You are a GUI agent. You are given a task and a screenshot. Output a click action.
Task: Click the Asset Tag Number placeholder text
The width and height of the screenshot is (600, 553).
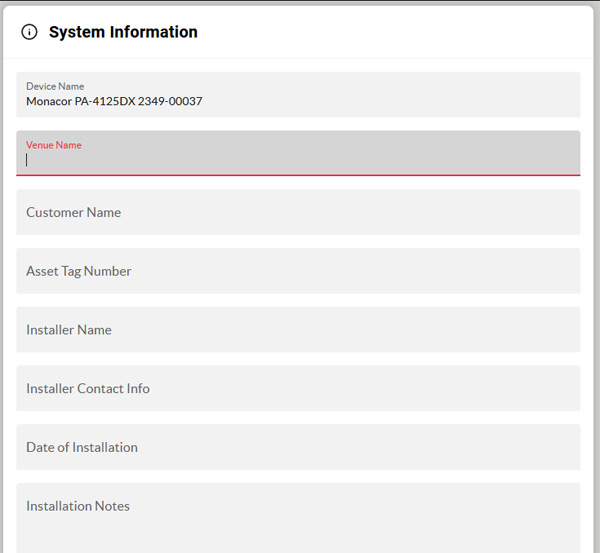click(x=79, y=271)
